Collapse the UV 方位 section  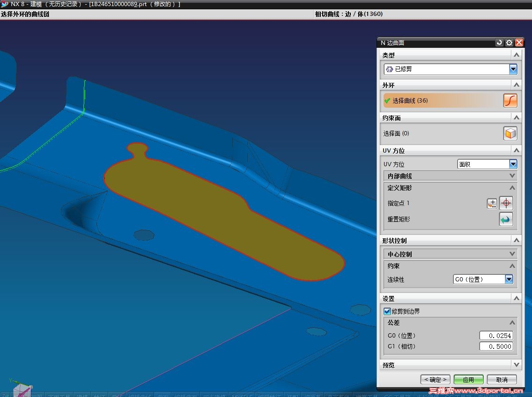tap(517, 150)
